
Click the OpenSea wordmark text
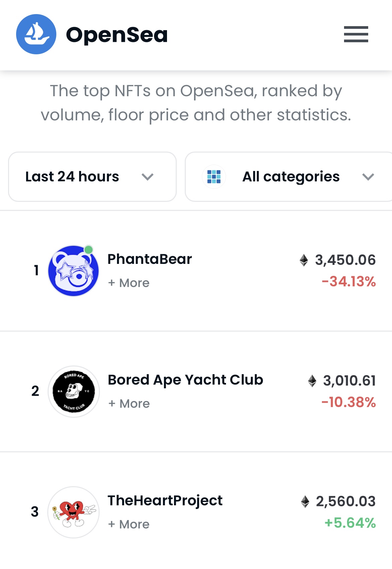[x=117, y=35]
